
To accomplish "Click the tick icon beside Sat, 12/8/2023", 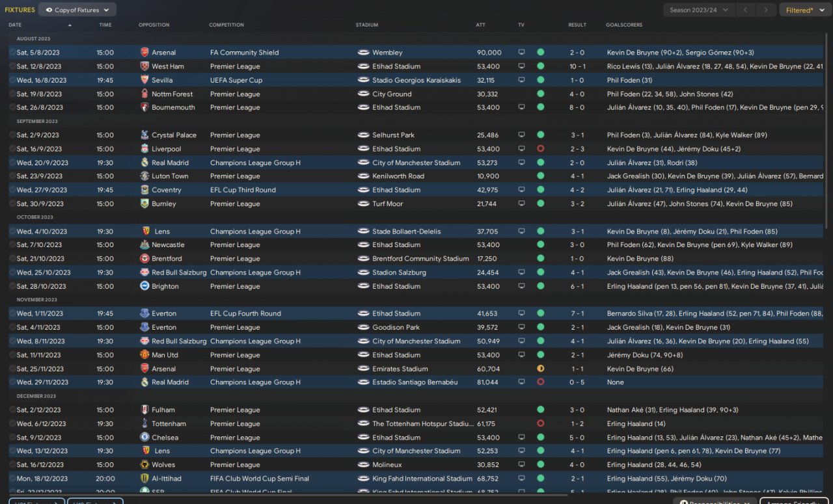I will coord(12,66).
